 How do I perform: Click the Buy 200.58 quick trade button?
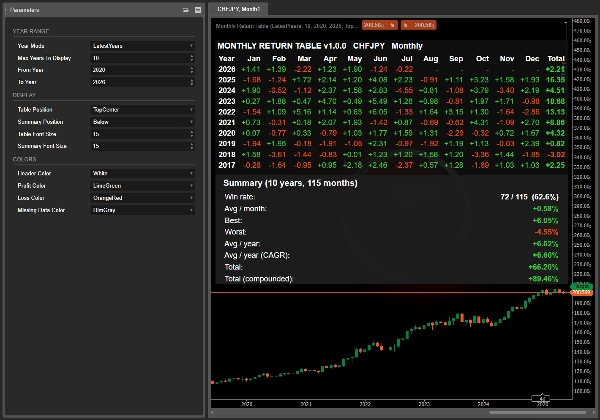click(x=418, y=25)
